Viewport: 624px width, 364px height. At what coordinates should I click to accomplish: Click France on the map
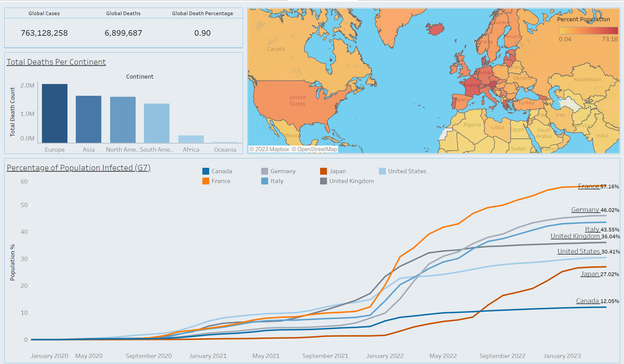click(x=471, y=85)
